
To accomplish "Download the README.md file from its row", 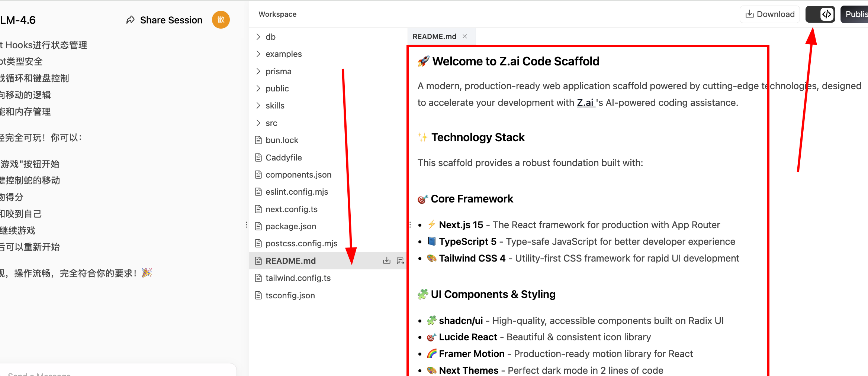I will click(x=387, y=260).
